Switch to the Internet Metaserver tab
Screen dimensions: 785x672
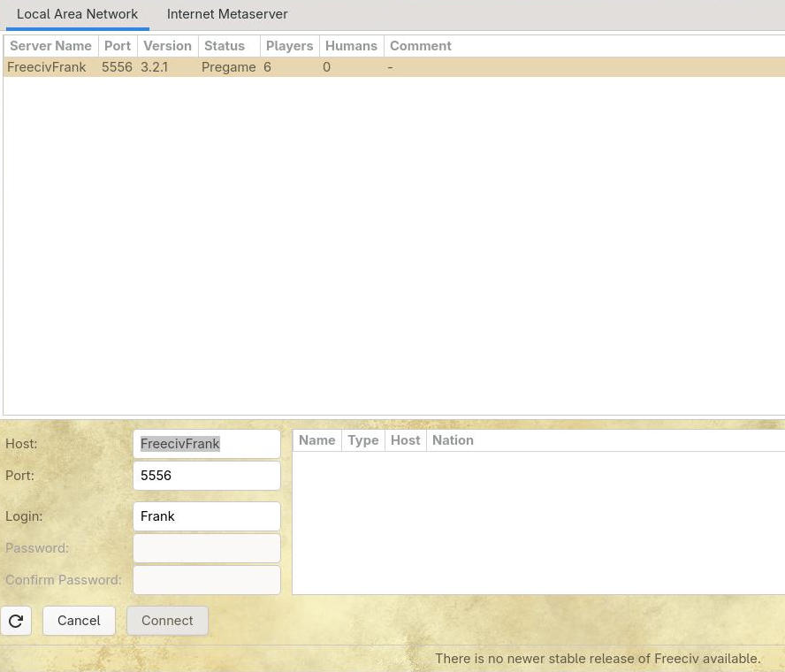[x=227, y=14]
